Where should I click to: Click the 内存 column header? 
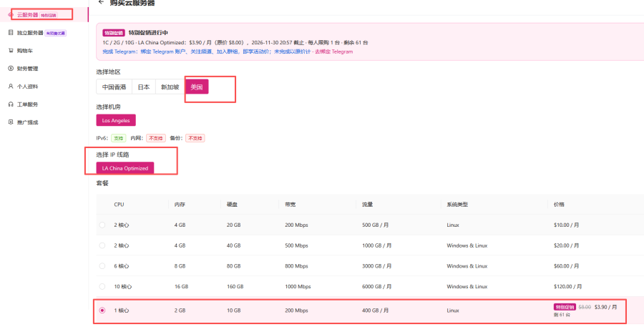(180, 204)
